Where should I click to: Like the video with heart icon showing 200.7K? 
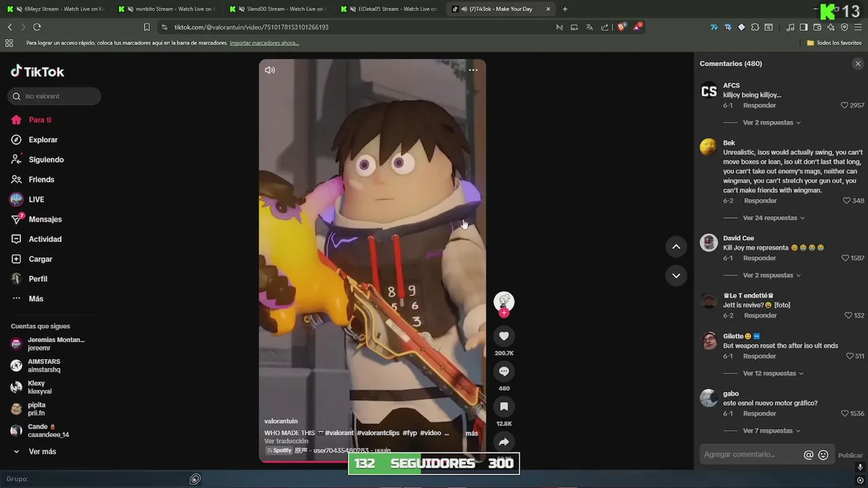(504, 336)
